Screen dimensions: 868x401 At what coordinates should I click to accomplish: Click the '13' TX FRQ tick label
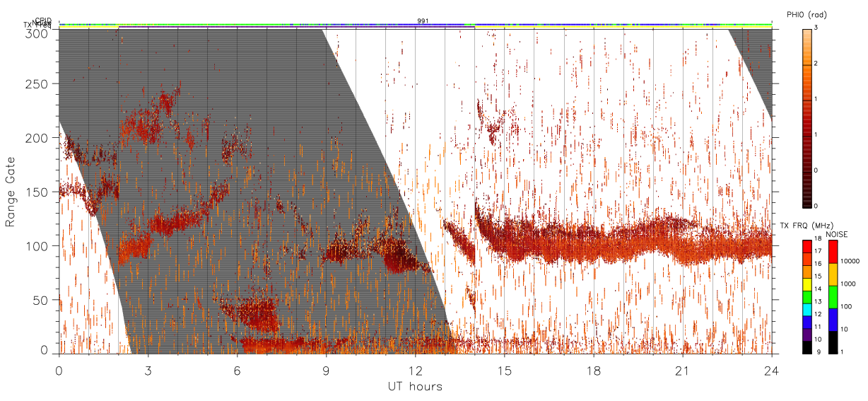818,302
